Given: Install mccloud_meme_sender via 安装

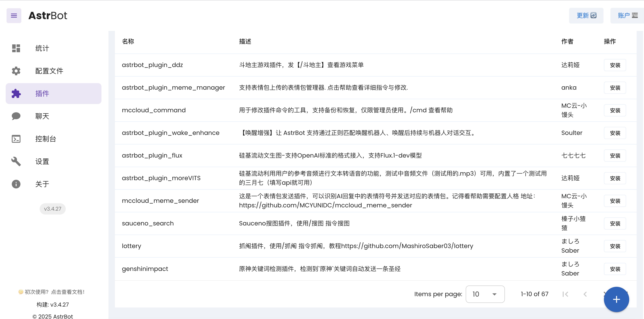Looking at the screenshot, I should pyautogui.click(x=615, y=201).
